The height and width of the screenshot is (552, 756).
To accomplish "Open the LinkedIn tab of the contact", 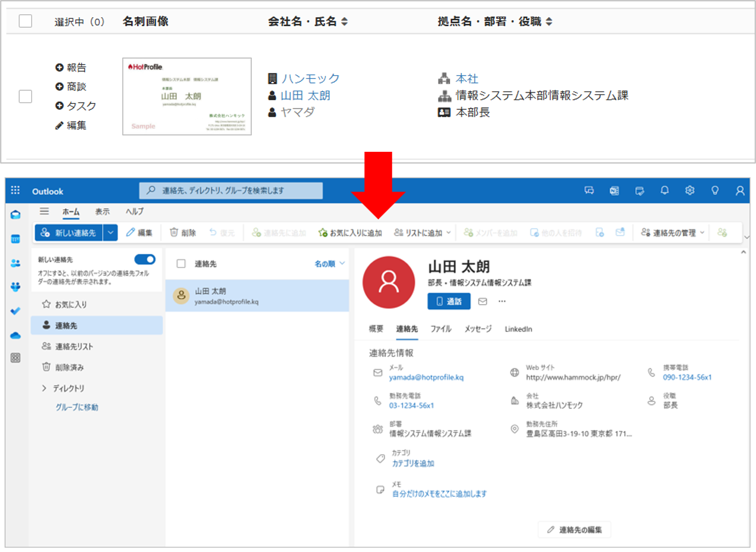I will point(518,328).
